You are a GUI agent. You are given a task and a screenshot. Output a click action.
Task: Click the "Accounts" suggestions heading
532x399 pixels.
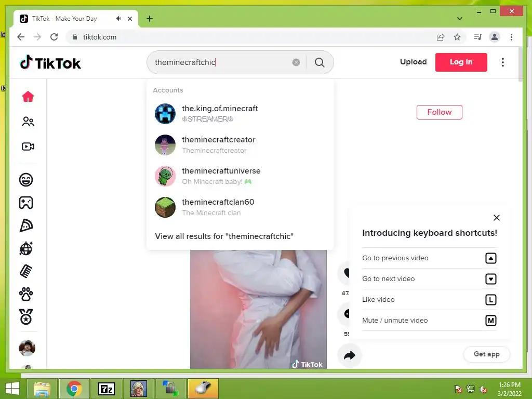(x=168, y=90)
